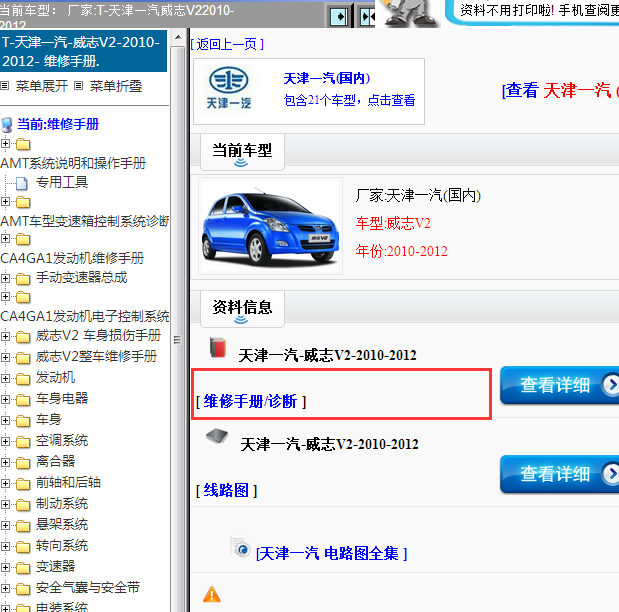Screen dimensions: 619x612
Task: Select the 离合器 tree item label
Action: (55, 461)
